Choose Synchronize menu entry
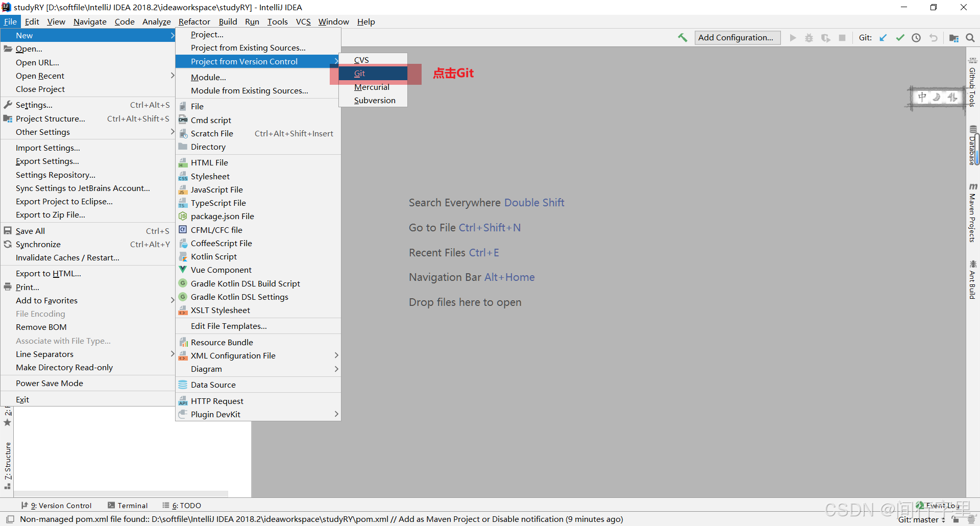980x526 pixels. (x=88, y=244)
